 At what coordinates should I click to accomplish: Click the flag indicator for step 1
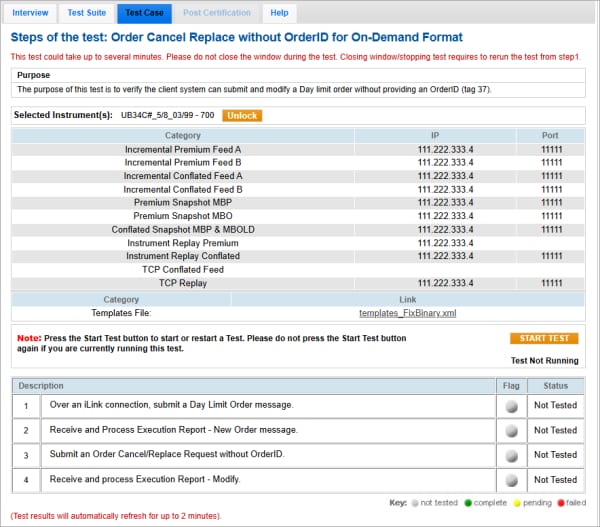[511, 406]
